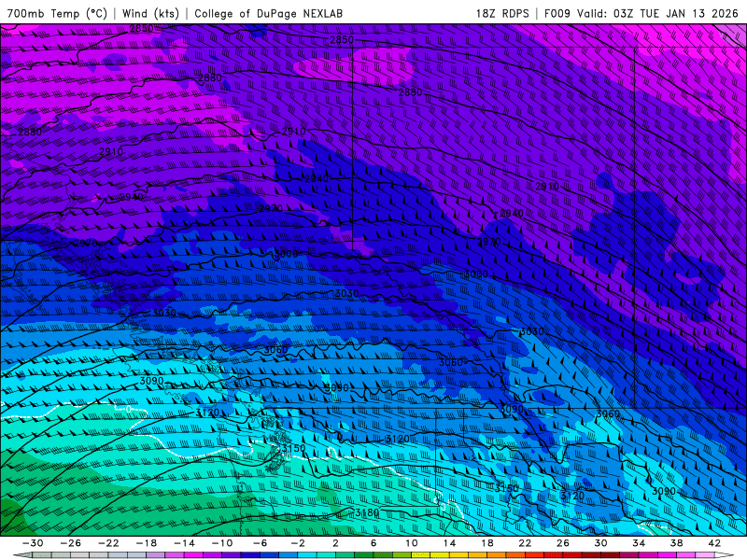Image resolution: width=747 pixels, height=560 pixels.
Task: Click the -22 legend value
Action: [108, 543]
